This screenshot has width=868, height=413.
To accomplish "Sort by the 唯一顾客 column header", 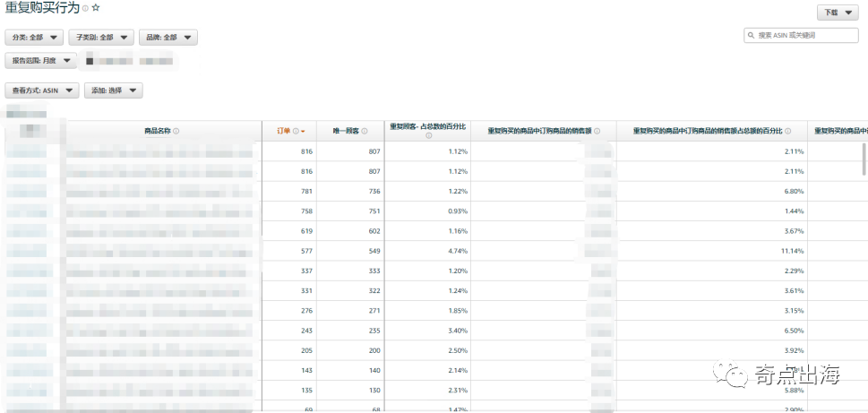I will (x=346, y=131).
